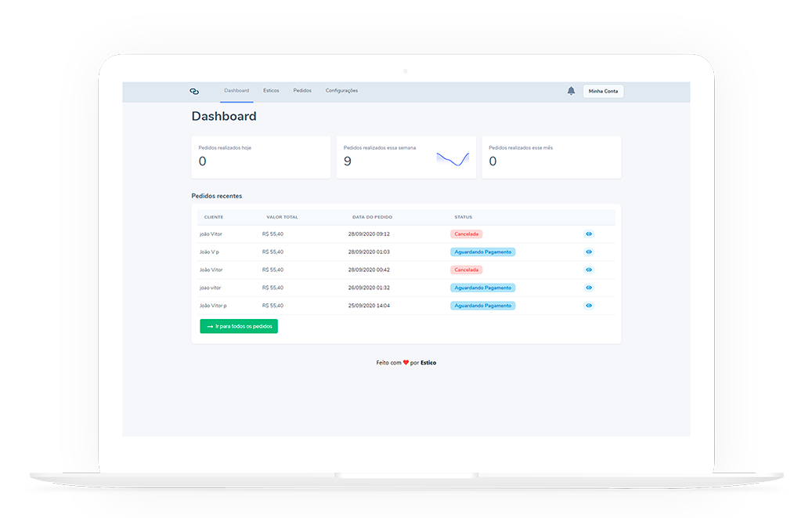Go to the Esticos tab
The width and height of the screenshot is (812, 518).
click(271, 91)
